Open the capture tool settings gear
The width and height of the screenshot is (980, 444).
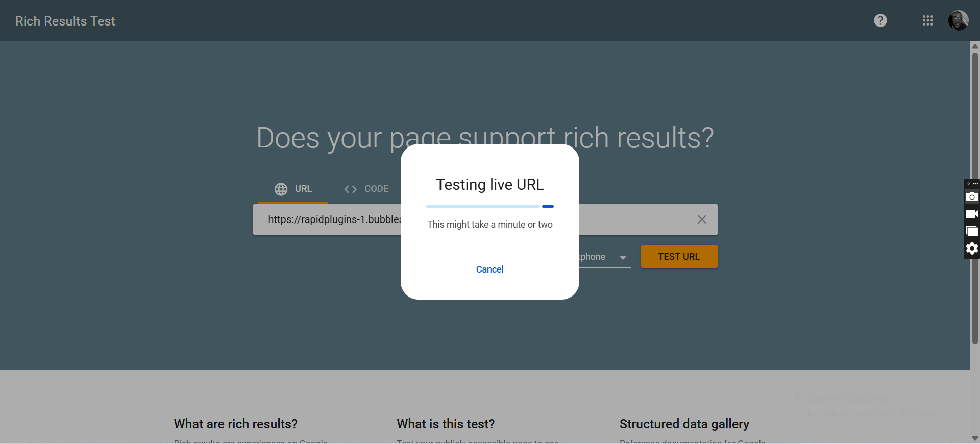(x=972, y=249)
